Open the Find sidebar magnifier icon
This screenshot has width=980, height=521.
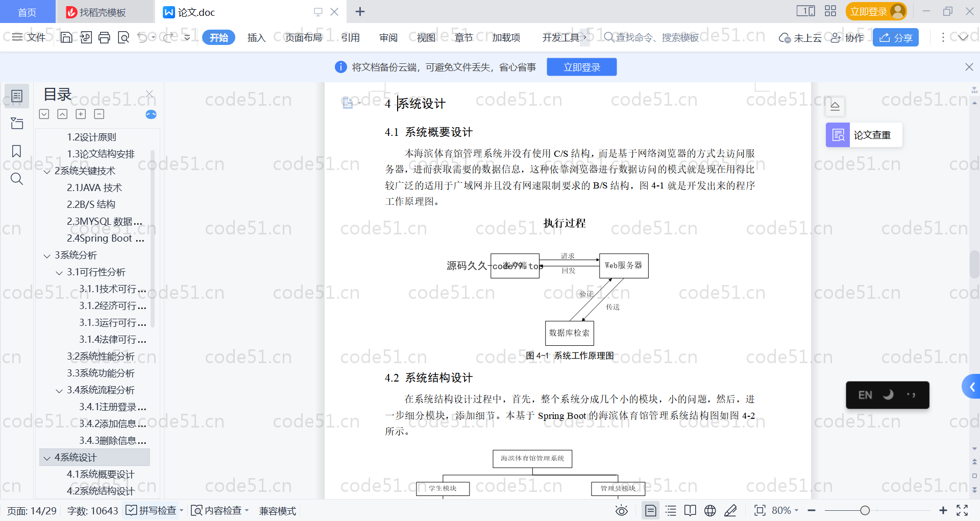pos(17,179)
